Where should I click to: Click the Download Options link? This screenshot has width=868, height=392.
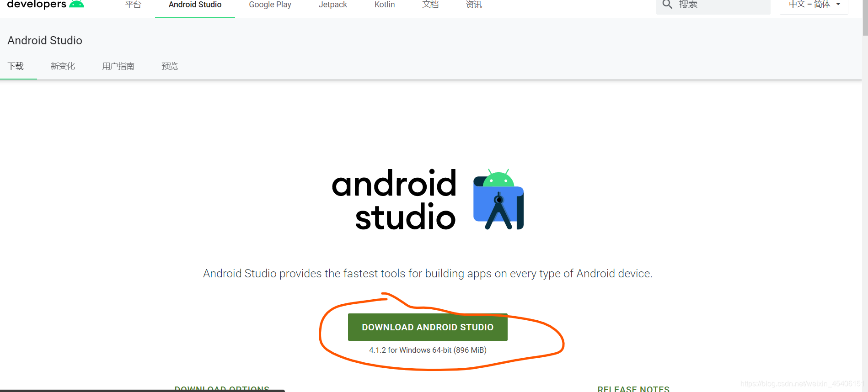222,388
